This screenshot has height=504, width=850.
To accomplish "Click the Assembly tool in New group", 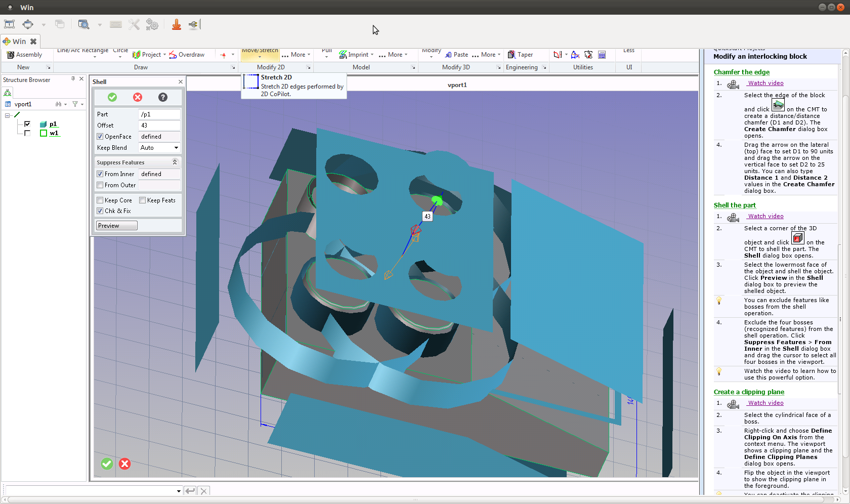I will pyautogui.click(x=25, y=55).
